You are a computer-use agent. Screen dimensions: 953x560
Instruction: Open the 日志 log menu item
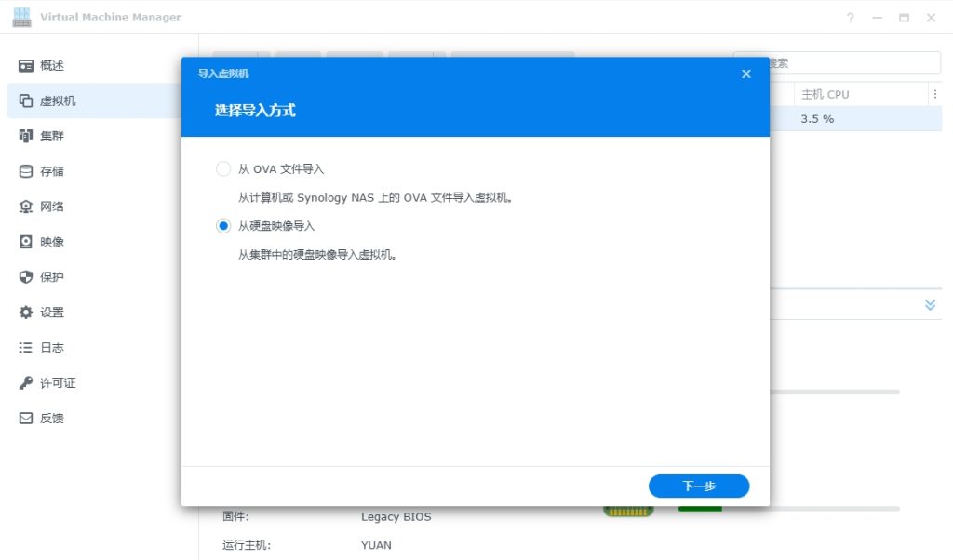pos(52,348)
